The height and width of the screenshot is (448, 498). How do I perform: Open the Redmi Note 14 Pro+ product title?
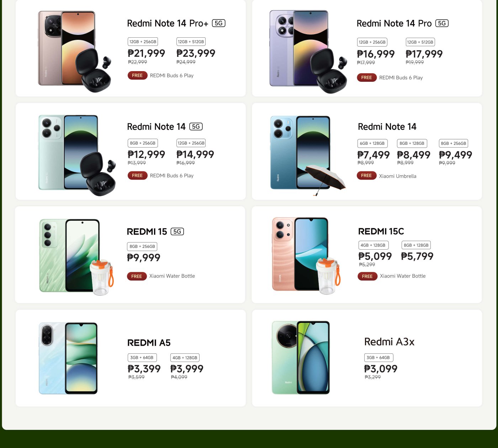[167, 23]
